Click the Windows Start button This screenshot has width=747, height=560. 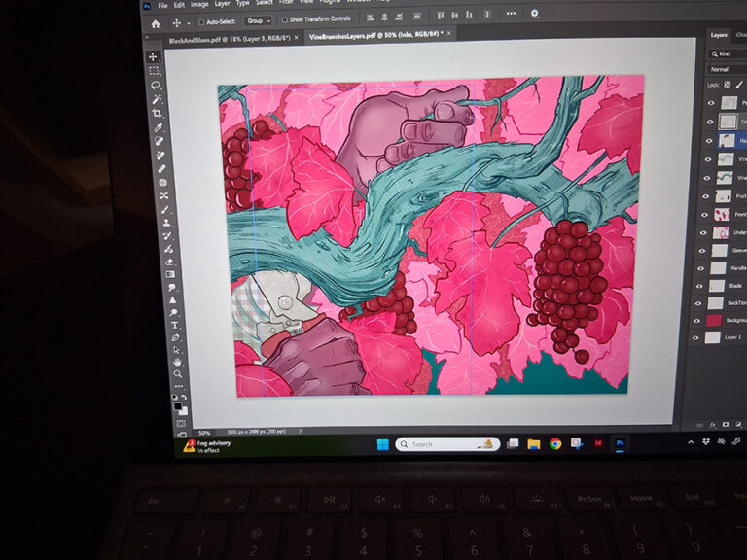pyautogui.click(x=382, y=444)
